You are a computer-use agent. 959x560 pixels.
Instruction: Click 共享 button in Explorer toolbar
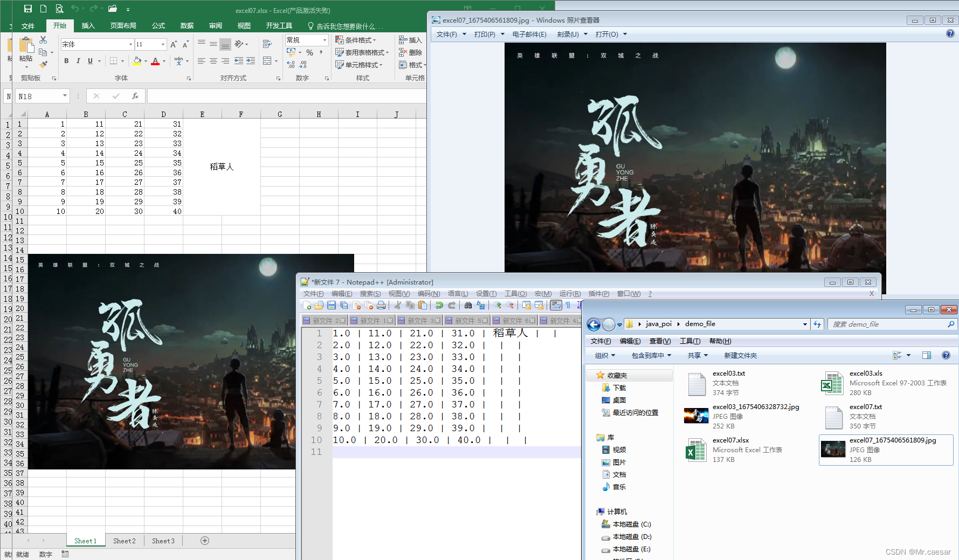[698, 355]
